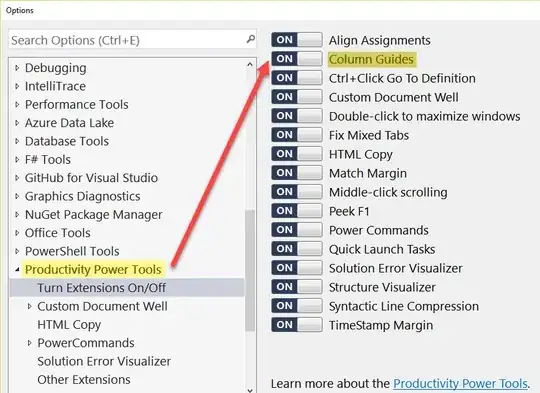This screenshot has width=540, height=393.
Task: Select the NuGet Package Manager category
Action: click(93, 215)
